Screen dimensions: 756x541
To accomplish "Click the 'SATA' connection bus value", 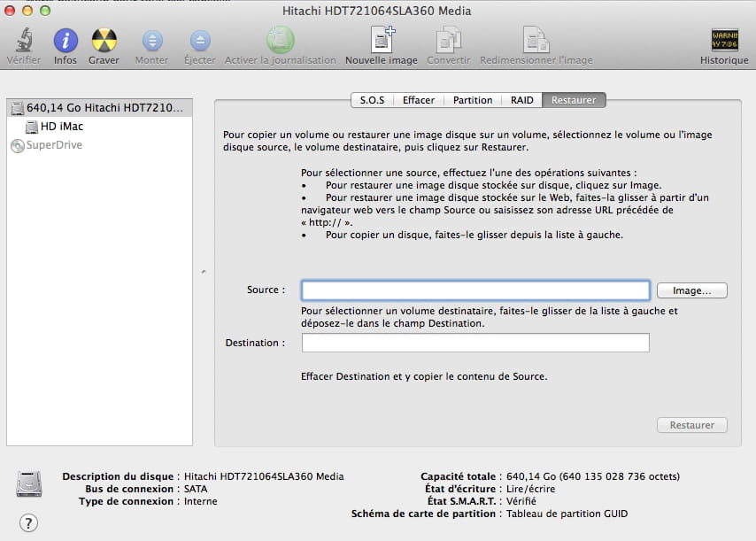I will pyautogui.click(x=196, y=489).
